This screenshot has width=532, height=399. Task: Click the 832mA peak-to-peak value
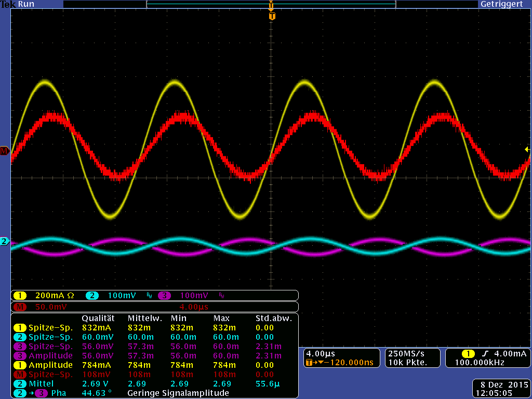pyautogui.click(x=96, y=328)
